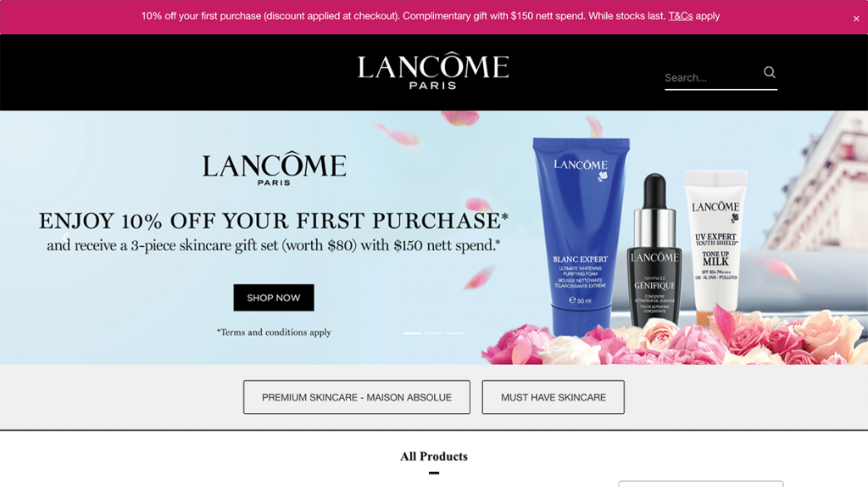Image resolution: width=868 pixels, height=487 pixels.
Task: Open Premium Skincare - Maison Absolue category
Action: pyautogui.click(x=357, y=397)
